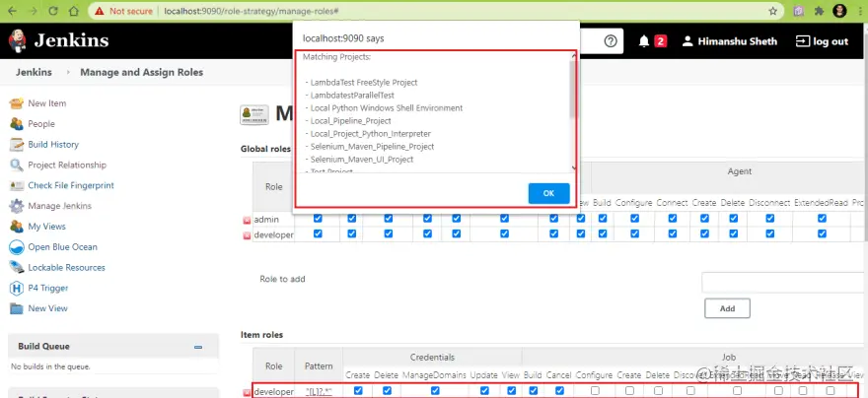
Task: Delete the developer global role red icon
Action: coord(247,235)
